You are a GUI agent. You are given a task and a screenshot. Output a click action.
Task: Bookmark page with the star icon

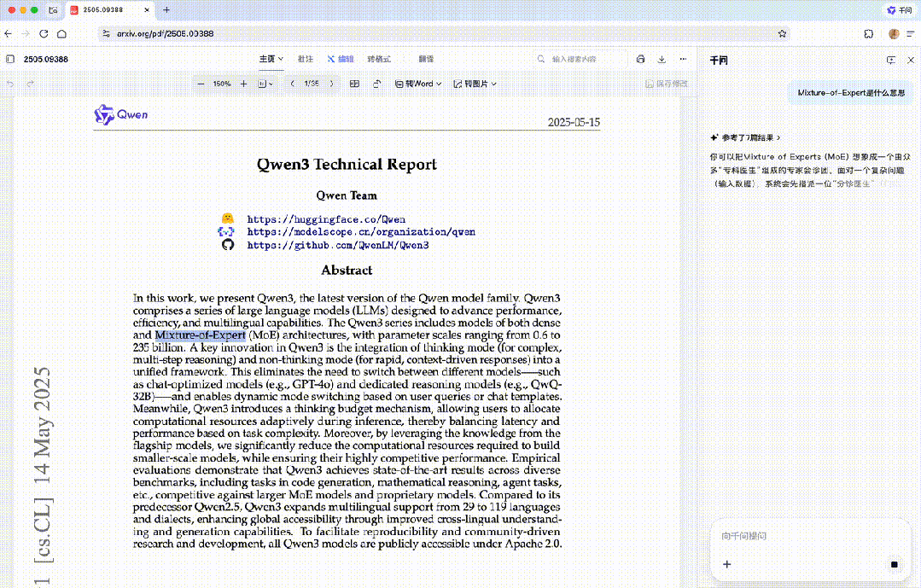782,33
